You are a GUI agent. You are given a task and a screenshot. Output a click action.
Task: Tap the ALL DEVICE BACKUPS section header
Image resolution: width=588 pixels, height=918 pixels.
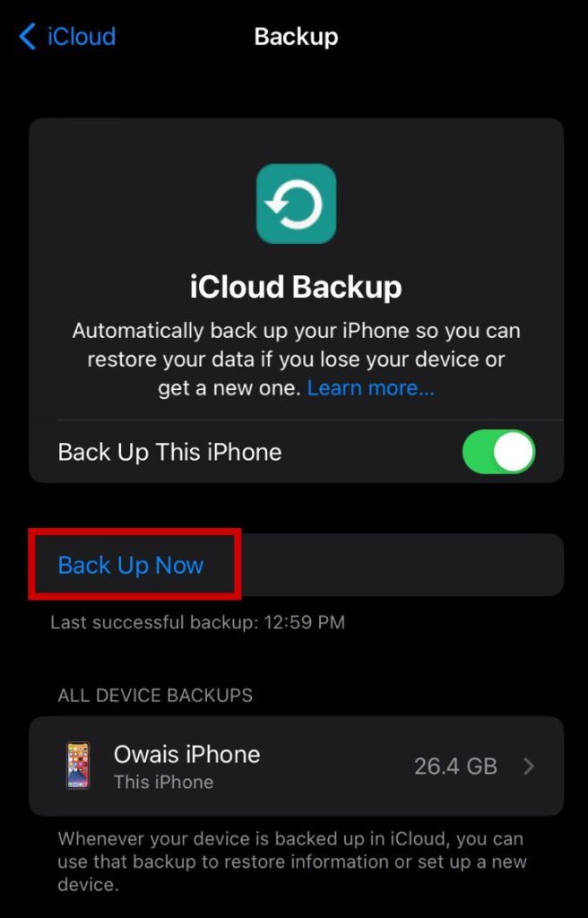pos(155,696)
